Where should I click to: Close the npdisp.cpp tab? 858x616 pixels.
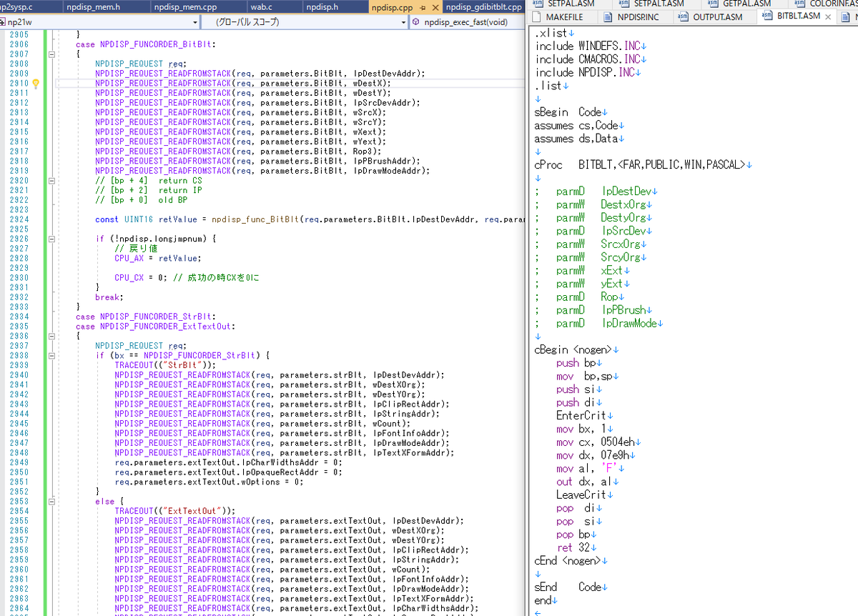coord(435,8)
